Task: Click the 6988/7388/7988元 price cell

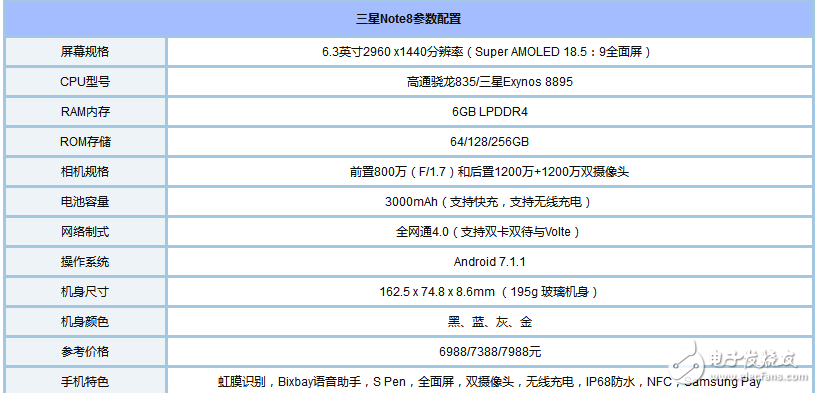Action: 489,352
